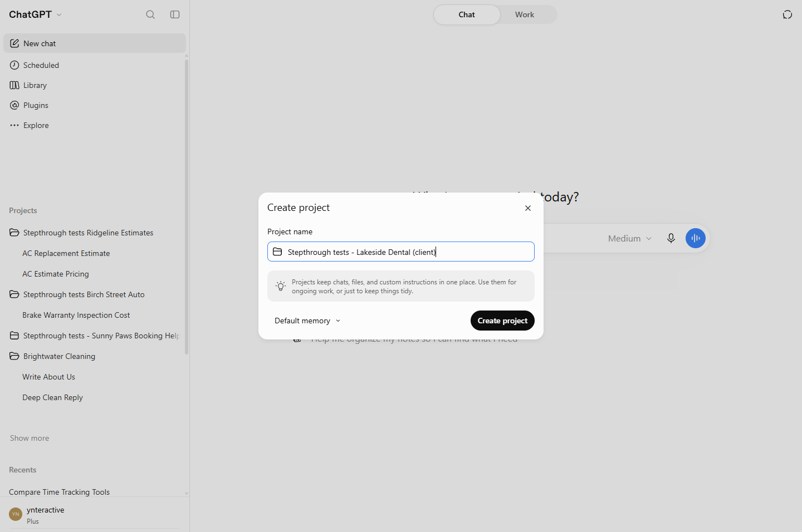The height and width of the screenshot is (532, 802).
Task: Click folder icon of Birch Street Auto project
Action: [14, 294]
